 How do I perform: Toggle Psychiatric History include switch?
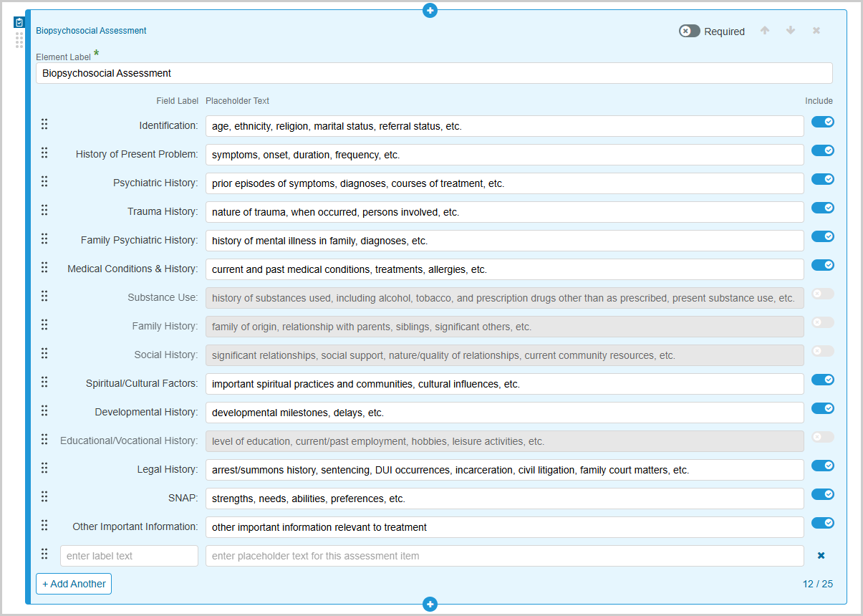823,179
